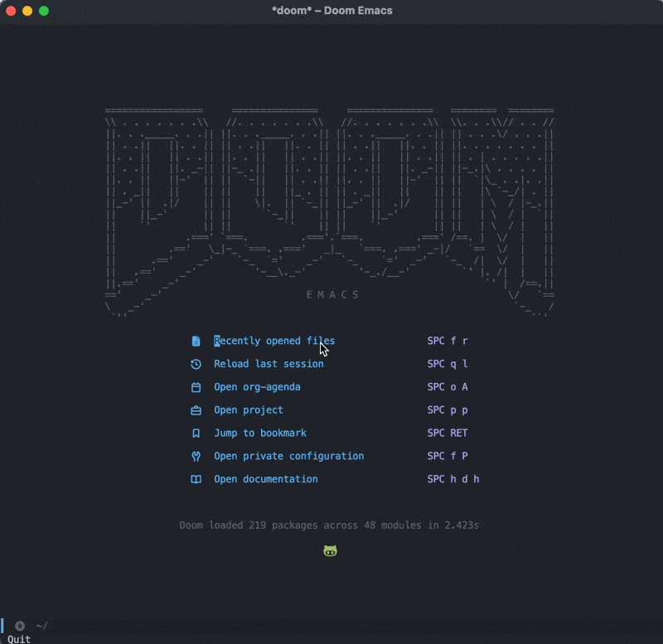Choose Open org-agenda

pos(257,387)
